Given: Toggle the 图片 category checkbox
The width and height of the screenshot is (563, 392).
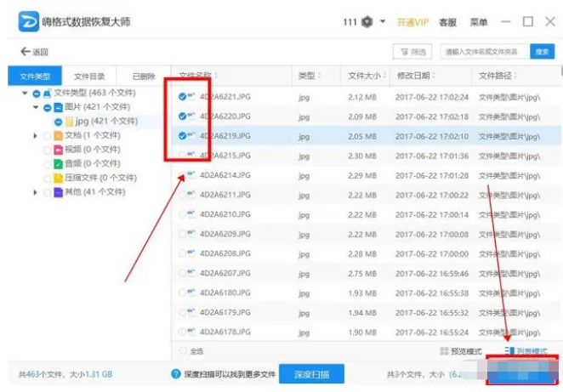Looking at the screenshot, I should pyautogui.click(x=47, y=108).
